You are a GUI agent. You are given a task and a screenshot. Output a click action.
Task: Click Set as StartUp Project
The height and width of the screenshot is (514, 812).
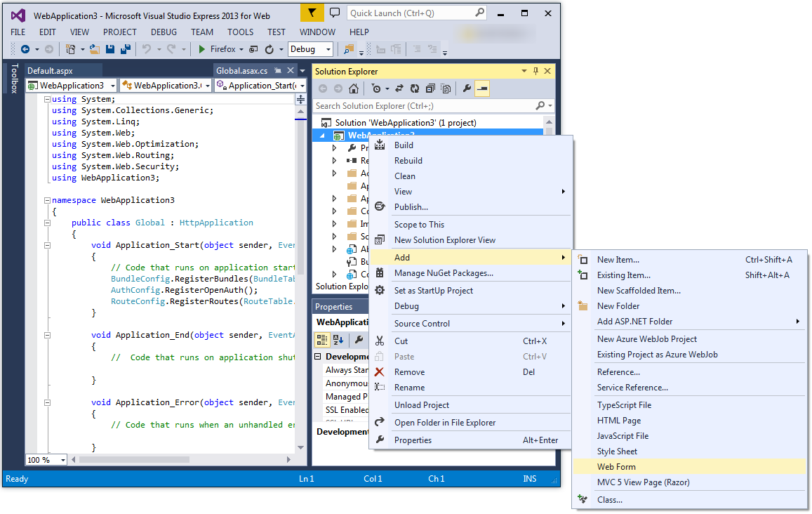click(470, 291)
